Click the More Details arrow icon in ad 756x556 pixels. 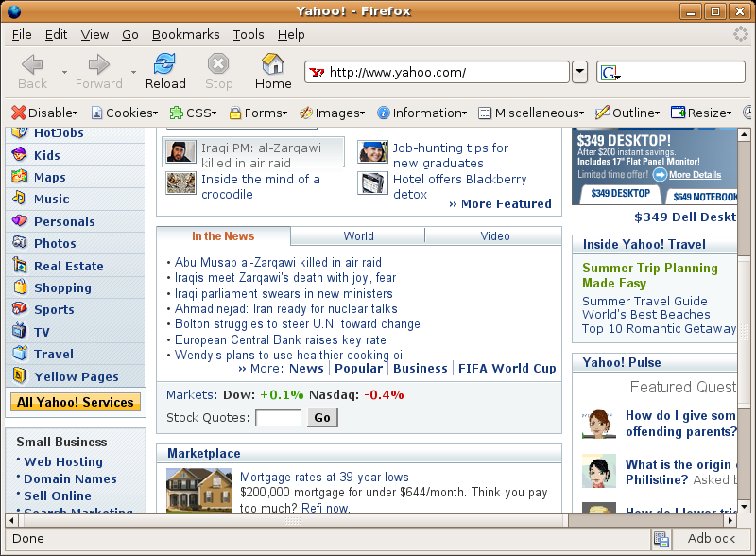click(660, 175)
